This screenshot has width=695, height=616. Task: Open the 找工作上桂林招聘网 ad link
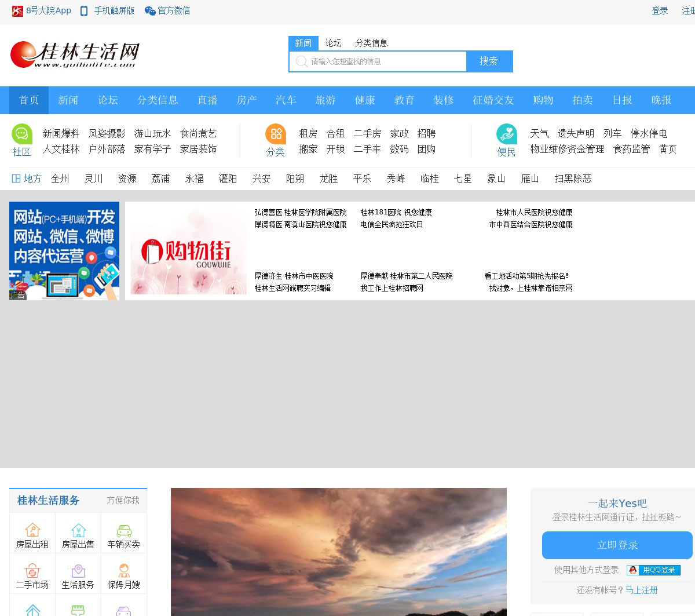click(x=392, y=288)
